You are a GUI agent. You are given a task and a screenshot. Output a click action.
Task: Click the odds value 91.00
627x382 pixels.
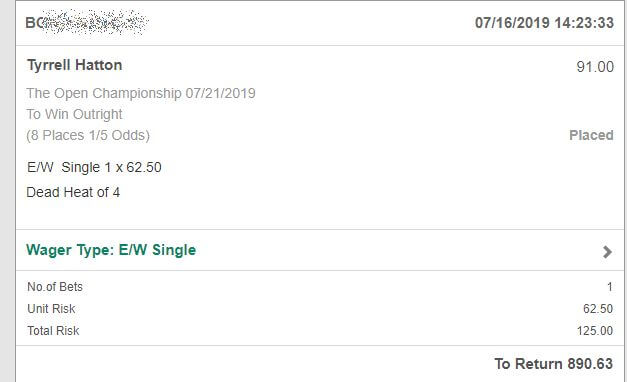coord(595,66)
